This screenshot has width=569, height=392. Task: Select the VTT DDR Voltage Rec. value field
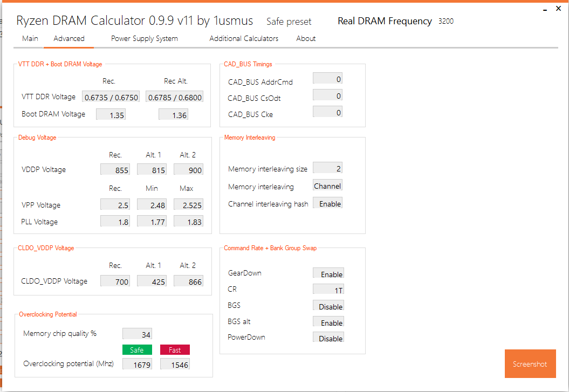click(111, 97)
